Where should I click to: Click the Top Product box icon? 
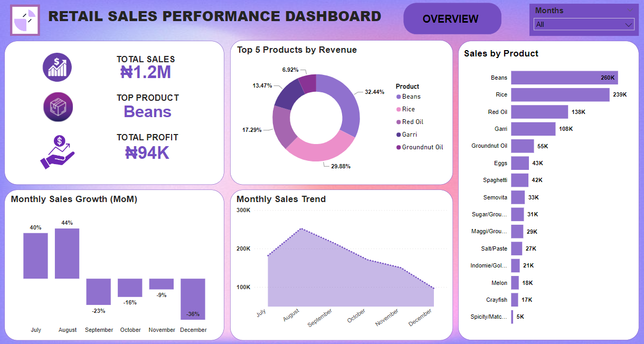58,107
